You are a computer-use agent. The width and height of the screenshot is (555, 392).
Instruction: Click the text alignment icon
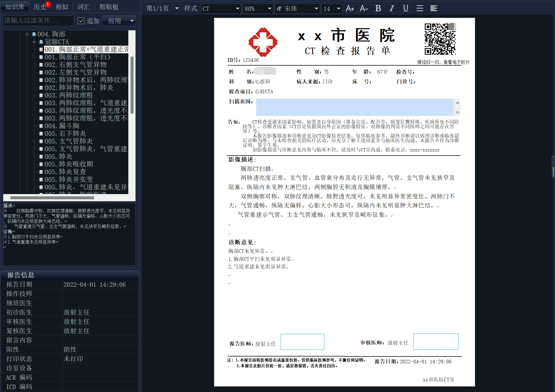(433, 8)
